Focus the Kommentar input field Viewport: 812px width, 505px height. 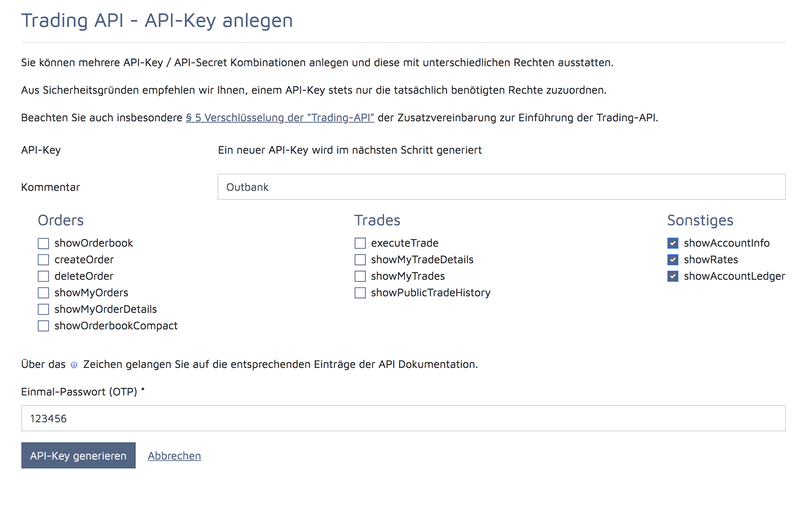[501, 187]
